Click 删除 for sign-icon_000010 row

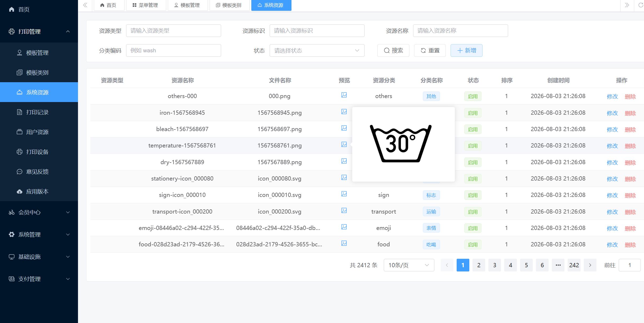pyautogui.click(x=630, y=195)
